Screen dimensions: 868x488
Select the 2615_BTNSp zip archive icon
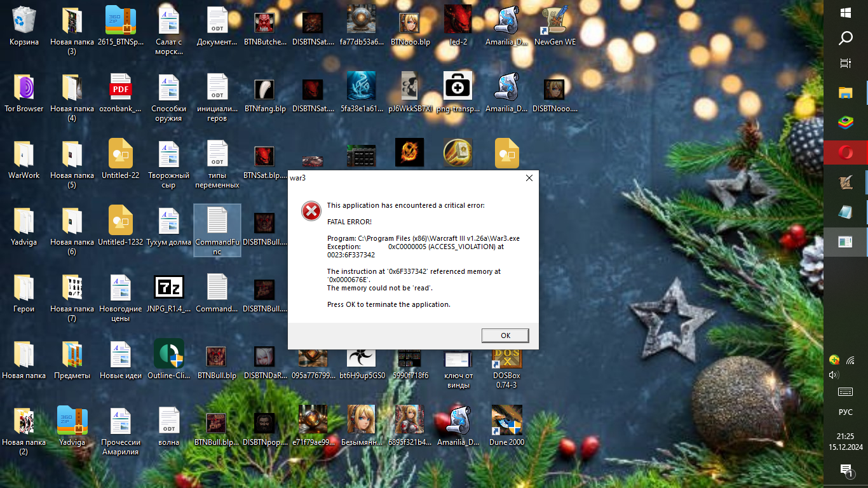[121, 27]
